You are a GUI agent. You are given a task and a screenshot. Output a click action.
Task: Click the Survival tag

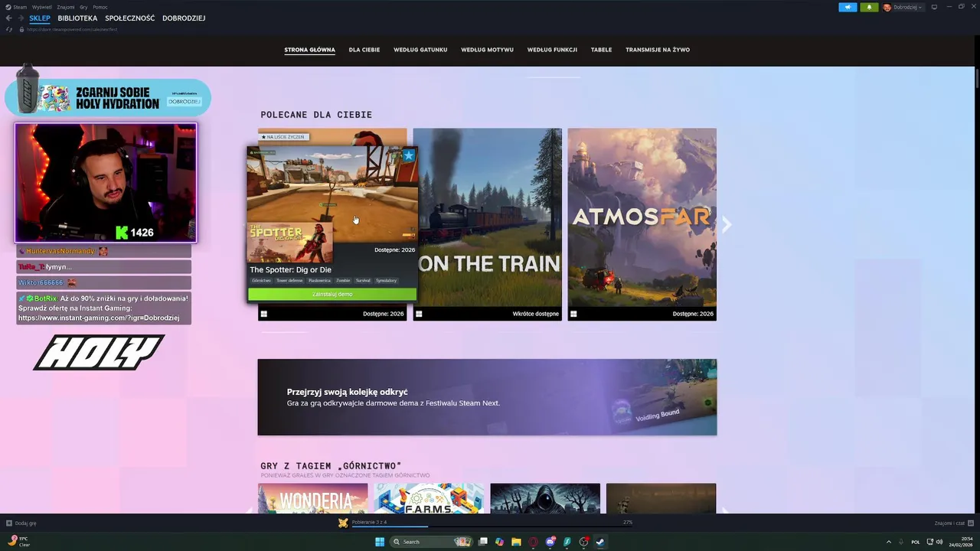(x=363, y=281)
